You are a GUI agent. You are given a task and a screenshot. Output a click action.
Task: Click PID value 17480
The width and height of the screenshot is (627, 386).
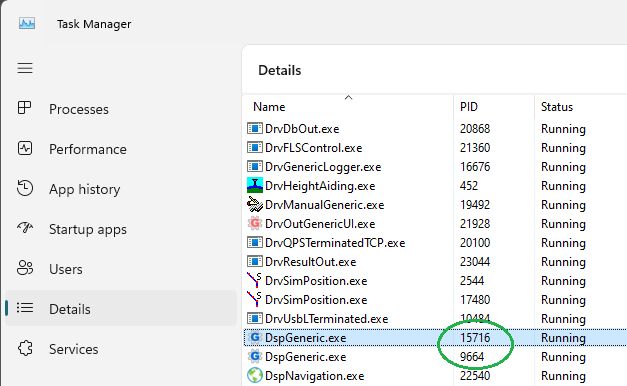[x=475, y=300]
